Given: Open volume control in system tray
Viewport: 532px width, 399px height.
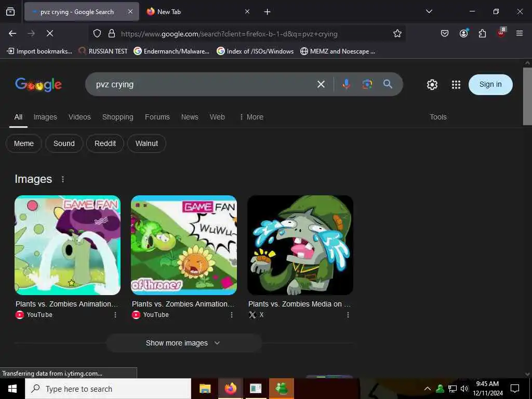Looking at the screenshot, I should pos(464,389).
